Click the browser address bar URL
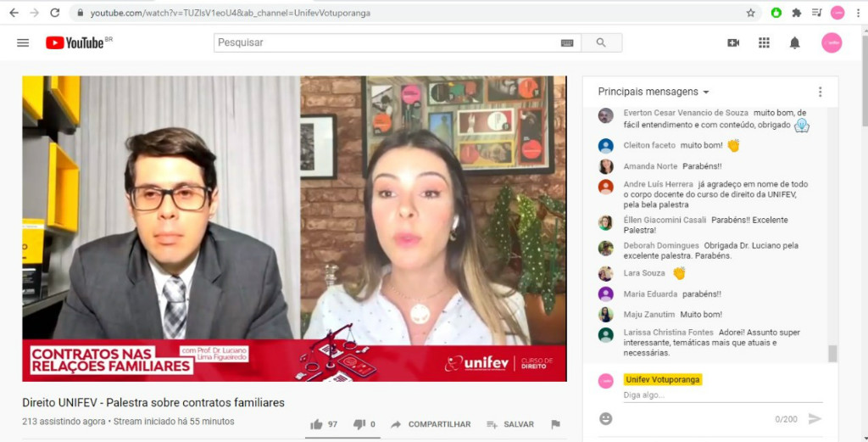Image resolution: width=868 pixels, height=442 pixels. 231,13
